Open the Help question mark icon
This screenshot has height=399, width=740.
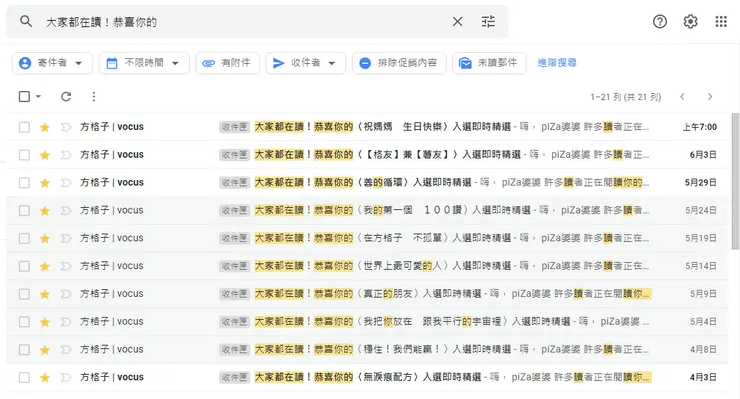660,21
